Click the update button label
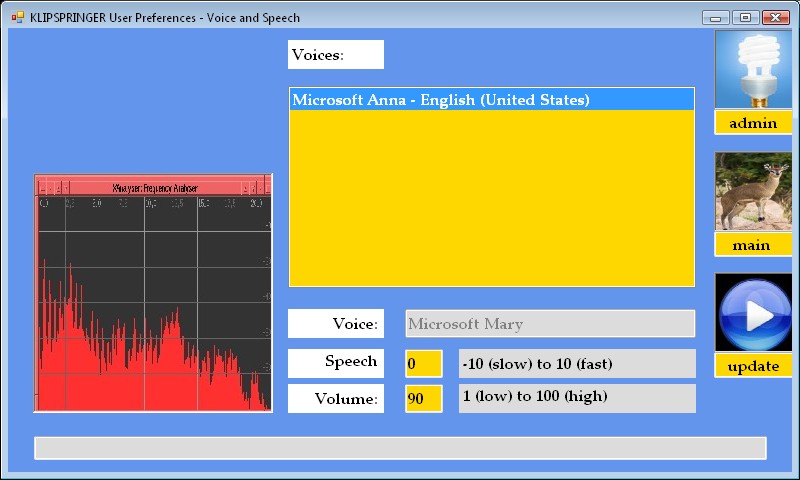Image resolution: width=800 pixels, height=480 pixels. [753, 366]
